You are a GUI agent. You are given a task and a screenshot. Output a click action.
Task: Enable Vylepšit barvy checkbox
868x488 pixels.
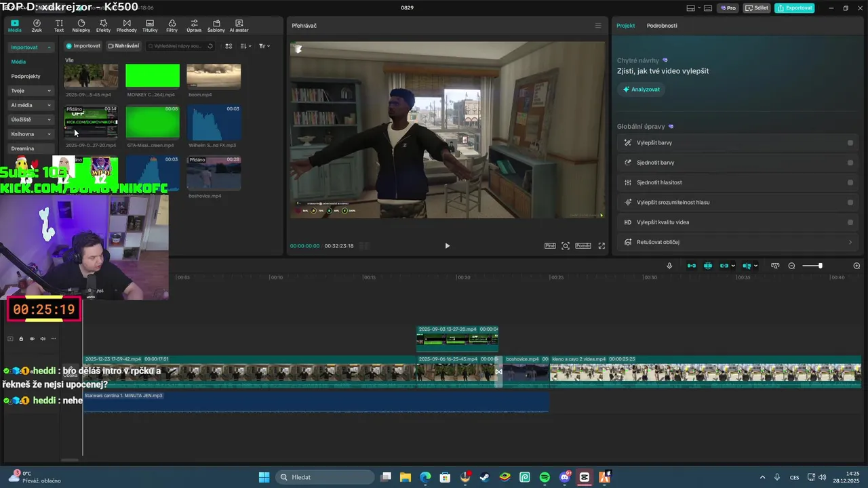850,143
